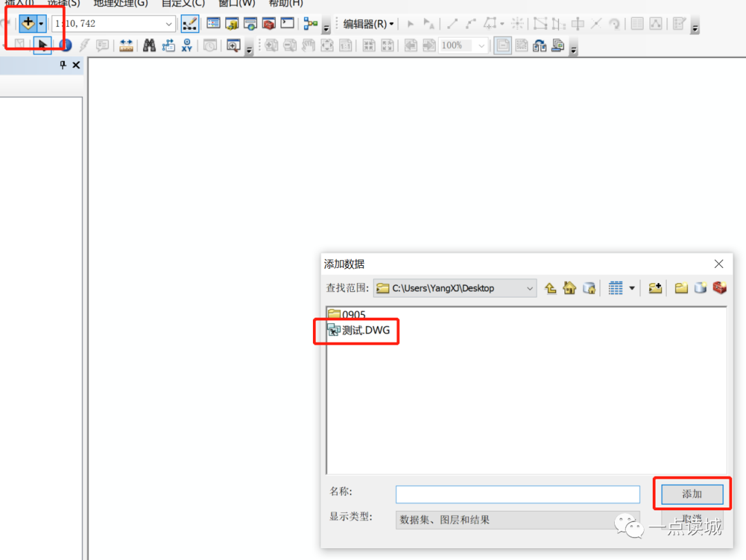
Task: Click Connect To Folder icon in dialog
Action: 655,288
